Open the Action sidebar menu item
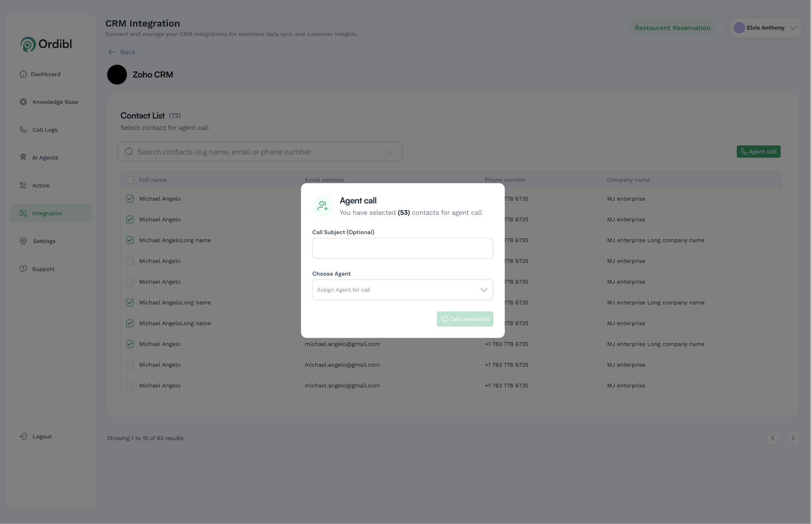This screenshot has width=812, height=524. (x=41, y=185)
